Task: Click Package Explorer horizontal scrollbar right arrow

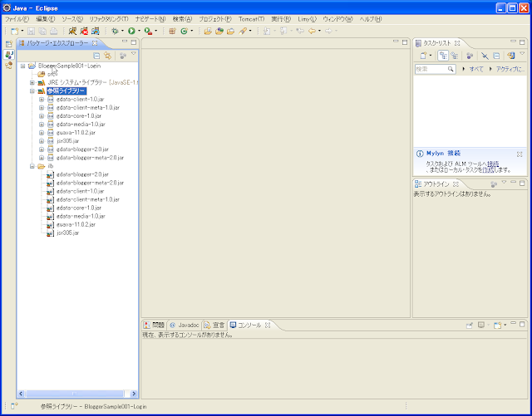Action: tap(134, 394)
